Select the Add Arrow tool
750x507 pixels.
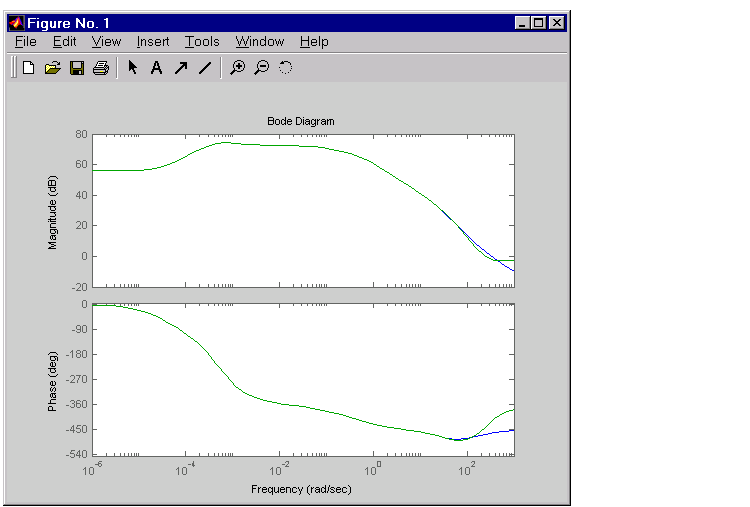point(181,68)
